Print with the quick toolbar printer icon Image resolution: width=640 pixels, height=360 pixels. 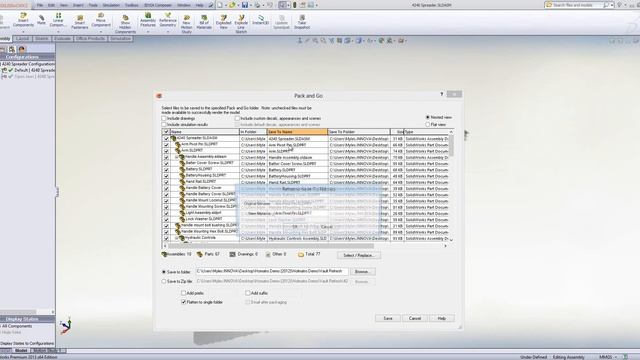258,5
